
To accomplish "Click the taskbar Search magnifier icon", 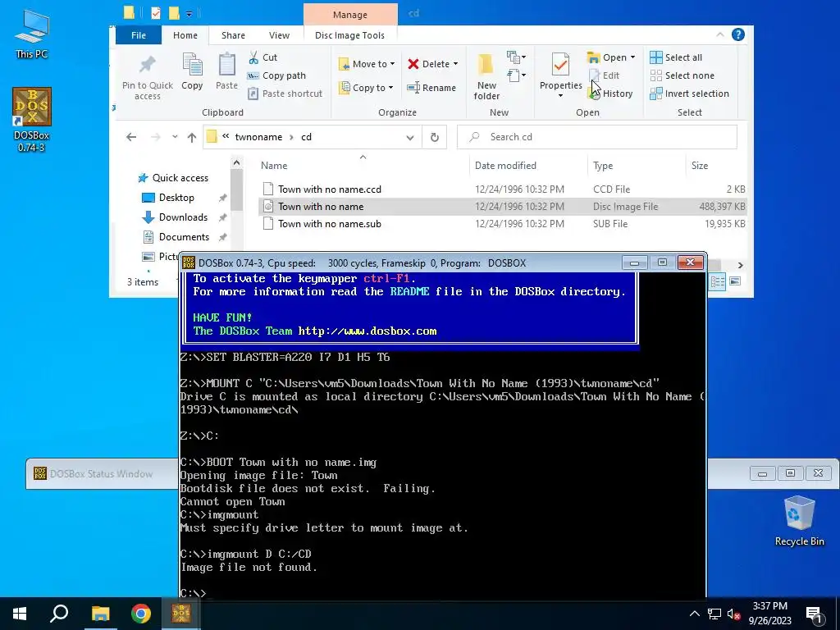I will point(59,614).
